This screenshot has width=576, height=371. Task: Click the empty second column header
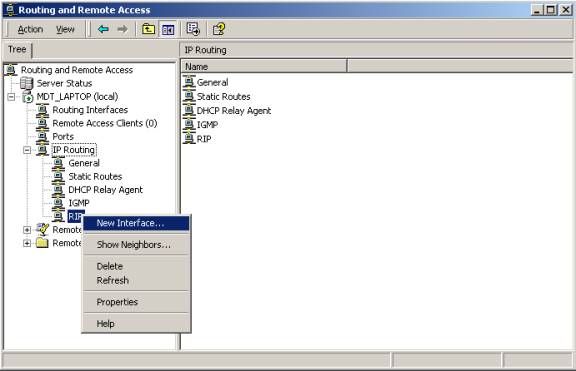tap(460, 66)
